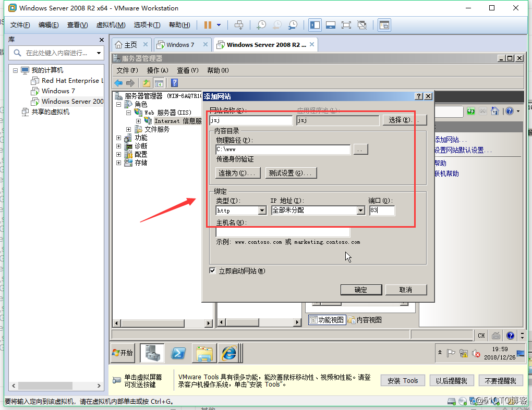532x410 pixels.
Task: Click the Unity mode icon
Action: point(362,25)
